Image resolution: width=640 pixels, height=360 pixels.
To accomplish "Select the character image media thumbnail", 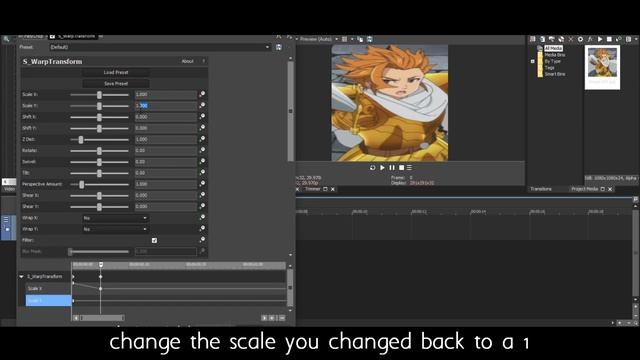I will [602, 67].
